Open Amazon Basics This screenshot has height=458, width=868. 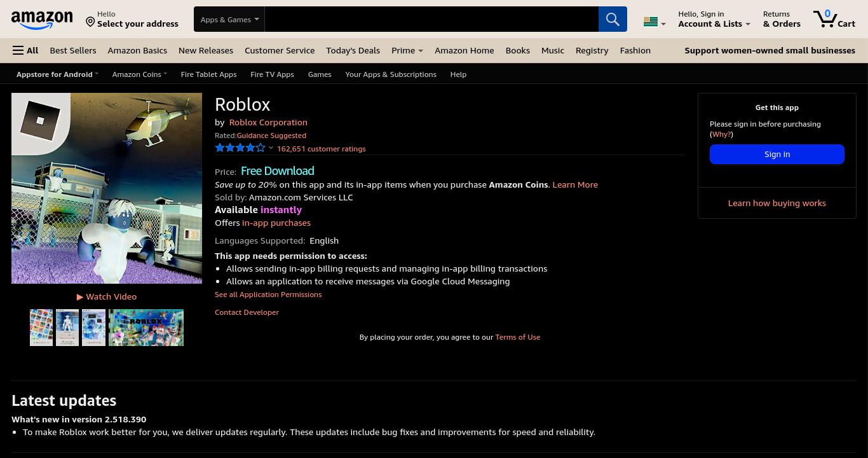[x=137, y=50]
